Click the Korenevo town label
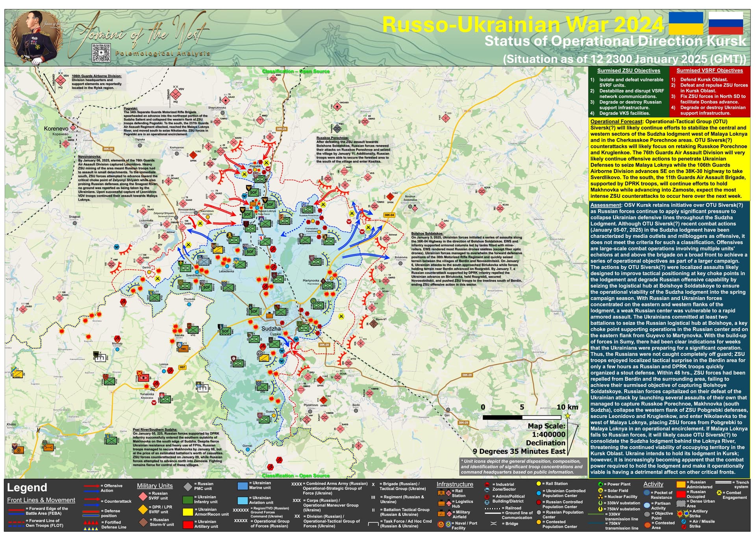 tap(56, 129)
